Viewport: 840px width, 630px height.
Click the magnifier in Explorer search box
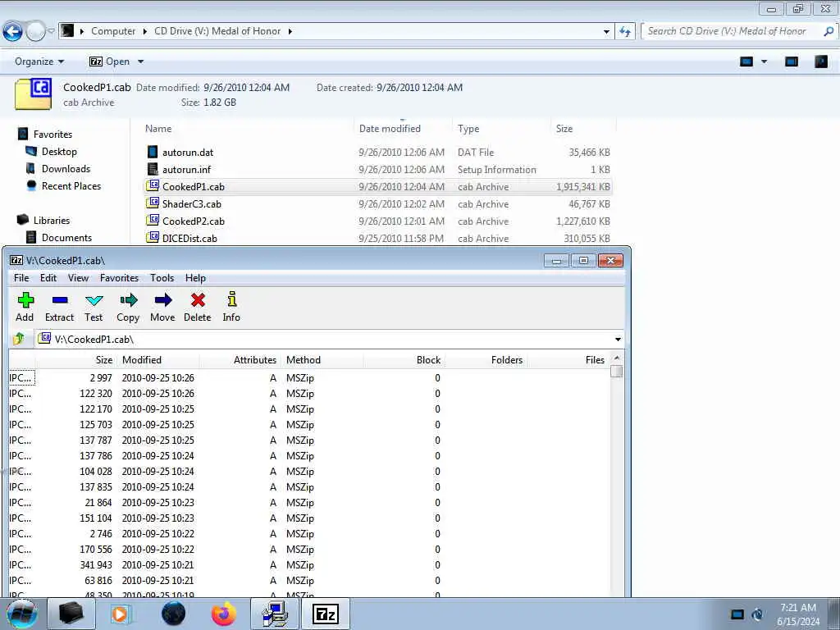click(829, 32)
